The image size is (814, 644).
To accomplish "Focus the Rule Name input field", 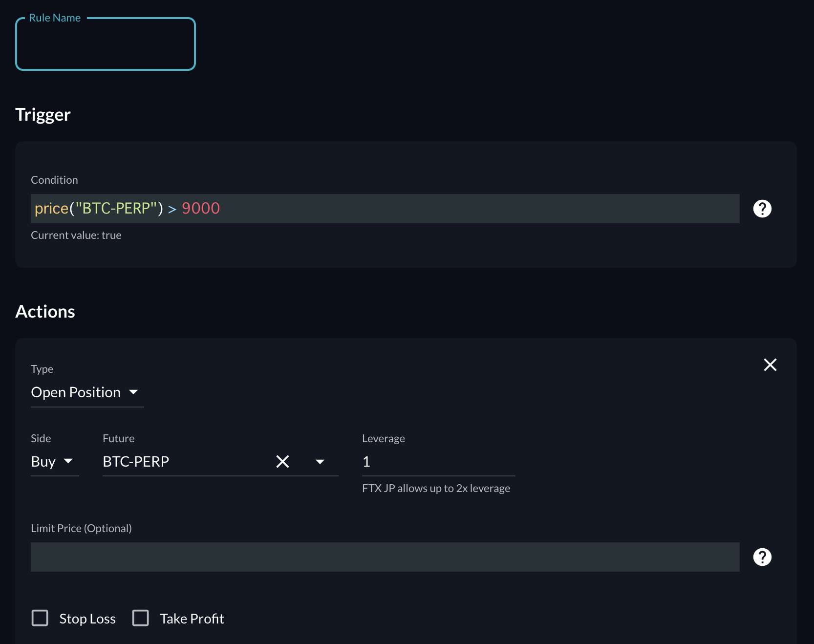I will coord(106,45).
